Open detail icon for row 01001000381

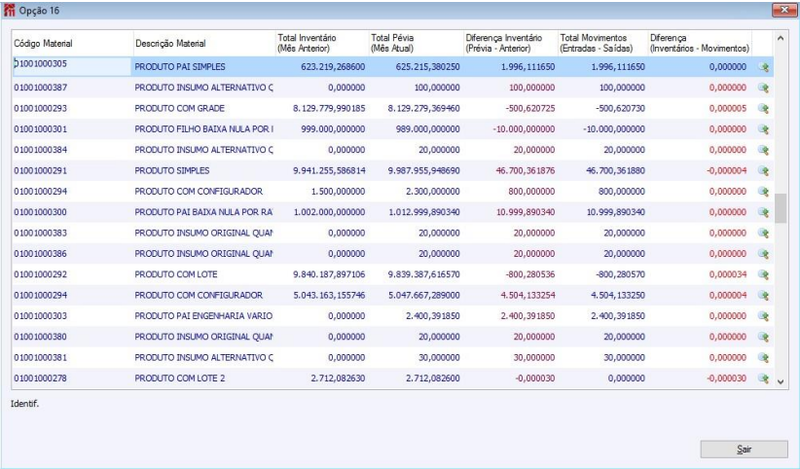click(x=763, y=358)
